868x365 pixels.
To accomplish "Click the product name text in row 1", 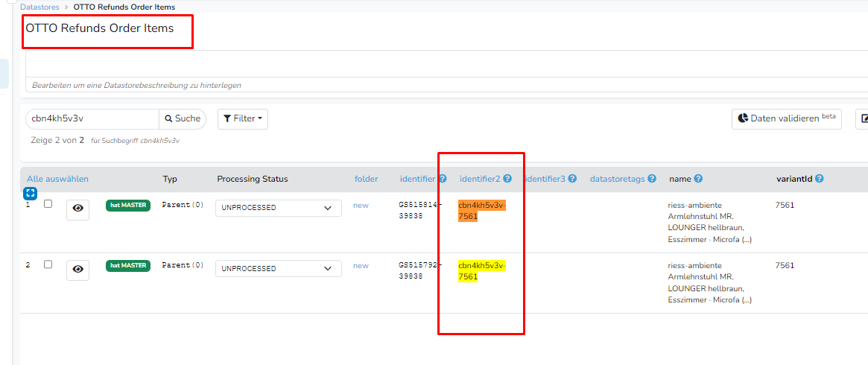I will click(x=710, y=222).
